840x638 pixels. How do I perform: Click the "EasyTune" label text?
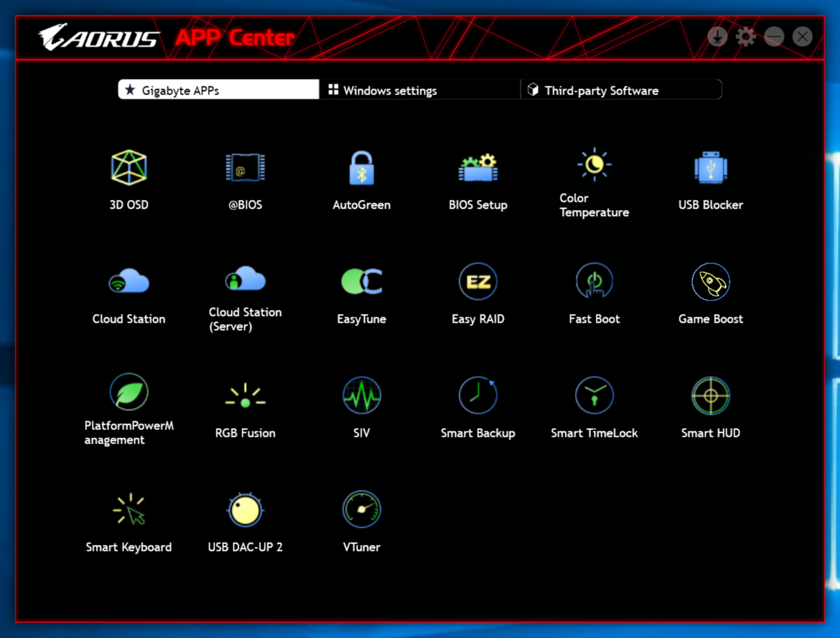362,319
